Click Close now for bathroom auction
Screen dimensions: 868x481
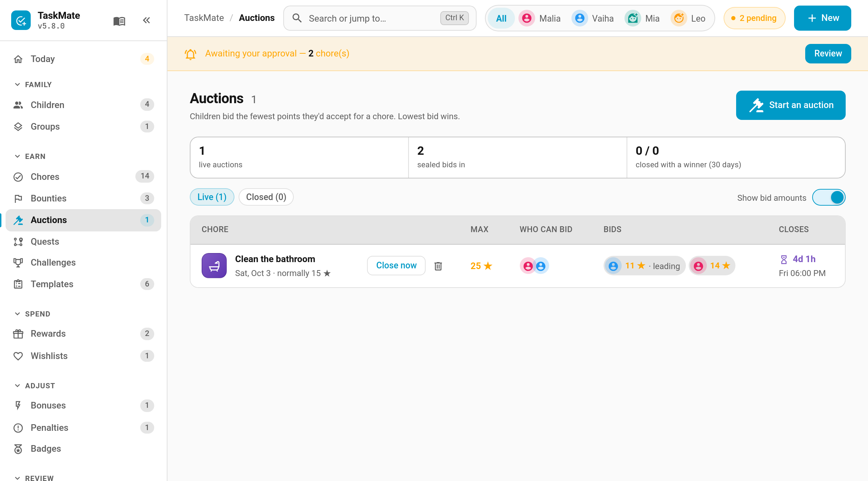tap(396, 266)
